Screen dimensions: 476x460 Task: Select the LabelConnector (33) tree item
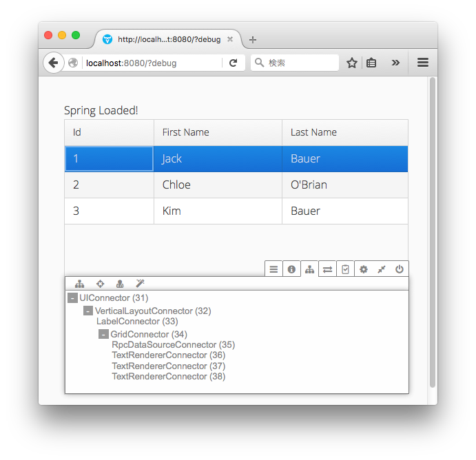click(137, 322)
